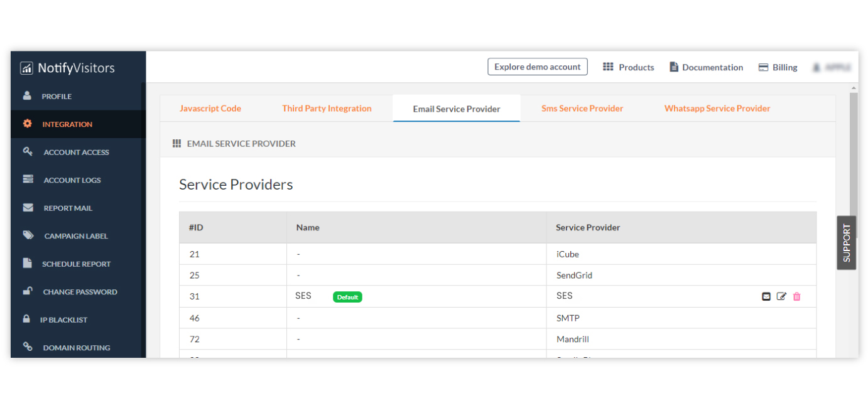Click ID 25 in the table
The width and height of the screenshot is (868, 408).
195,275
